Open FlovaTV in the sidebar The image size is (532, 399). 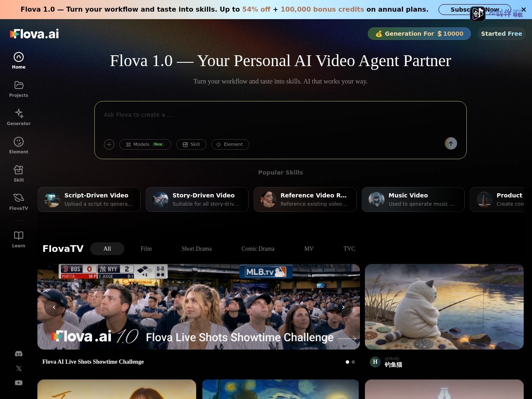pyautogui.click(x=19, y=202)
